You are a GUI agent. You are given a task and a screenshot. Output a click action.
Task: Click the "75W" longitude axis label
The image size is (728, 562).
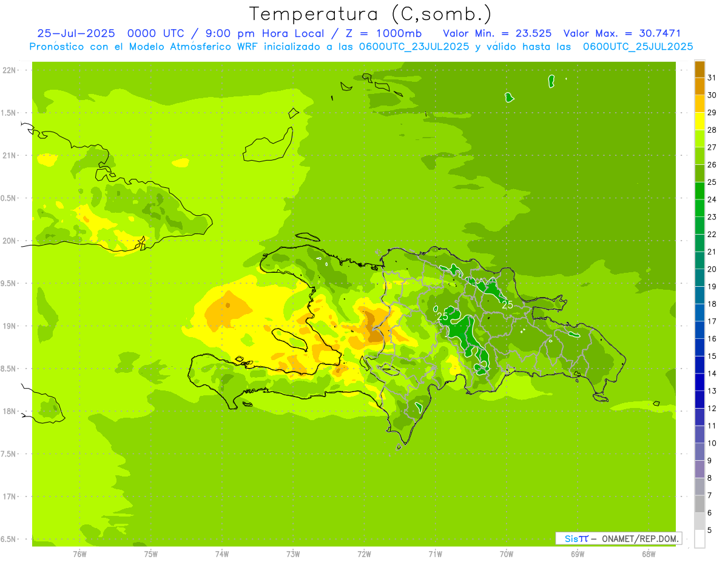[151, 554]
